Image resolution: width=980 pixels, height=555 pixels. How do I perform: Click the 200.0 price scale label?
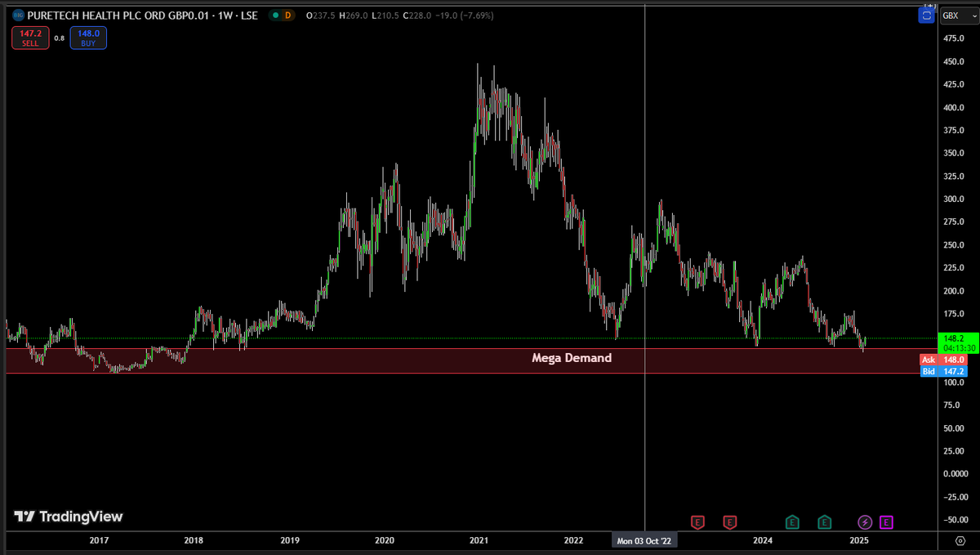click(x=954, y=290)
